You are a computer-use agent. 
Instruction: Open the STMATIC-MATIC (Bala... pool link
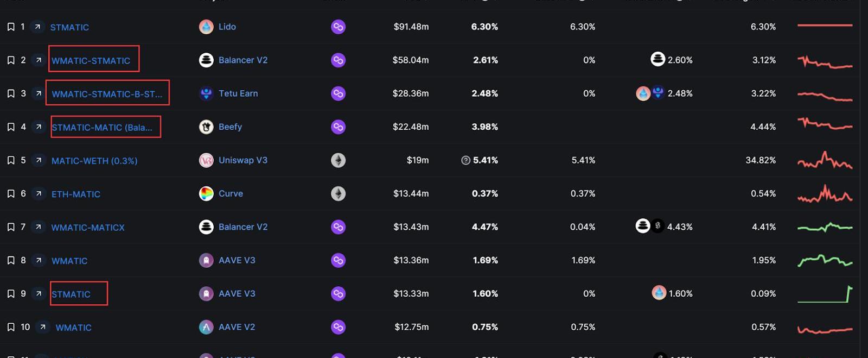pyautogui.click(x=102, y=127)
